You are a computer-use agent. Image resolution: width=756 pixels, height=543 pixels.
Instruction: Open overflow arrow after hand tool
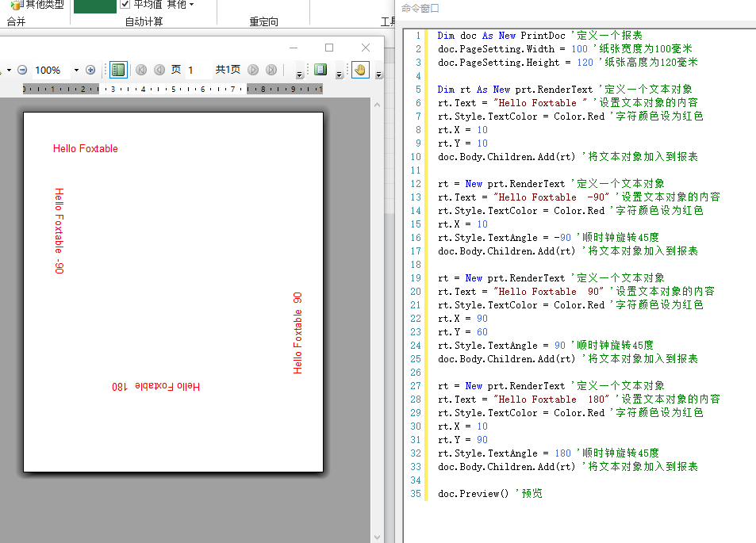378,75
